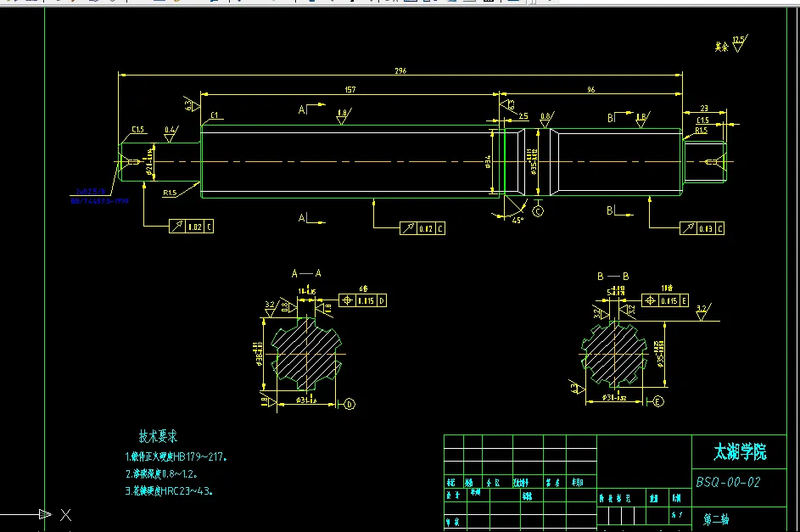Click the A—A section title
Screen dimensions: 800x532
click(x=306, y=274)
